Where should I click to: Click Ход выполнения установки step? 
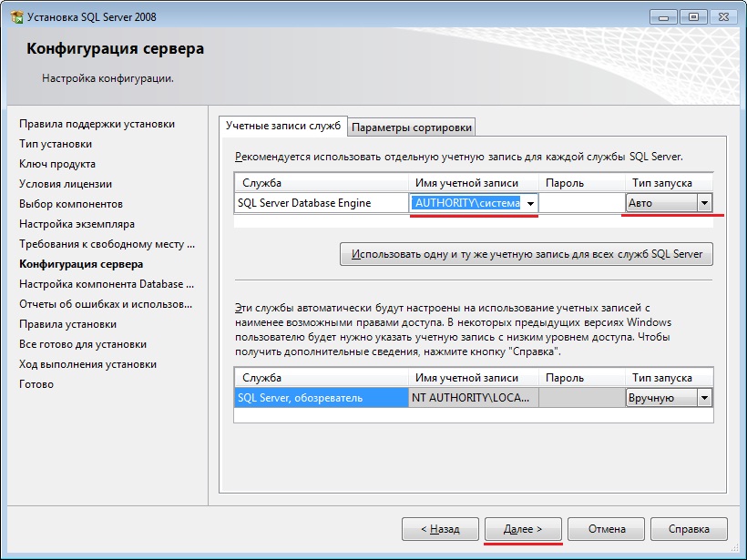(x=87, y=364)
